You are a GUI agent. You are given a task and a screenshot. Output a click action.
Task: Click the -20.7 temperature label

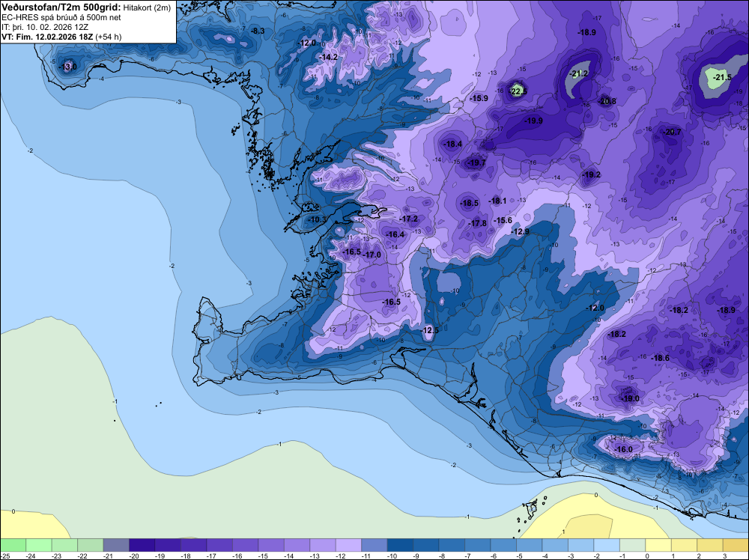coord(672,133)
